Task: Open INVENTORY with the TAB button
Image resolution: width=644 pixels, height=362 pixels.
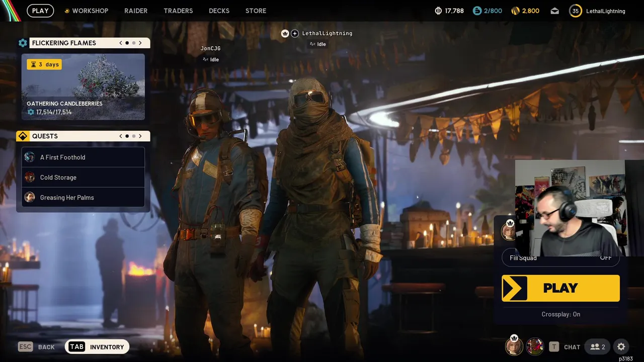Action: tap(97, 347)
